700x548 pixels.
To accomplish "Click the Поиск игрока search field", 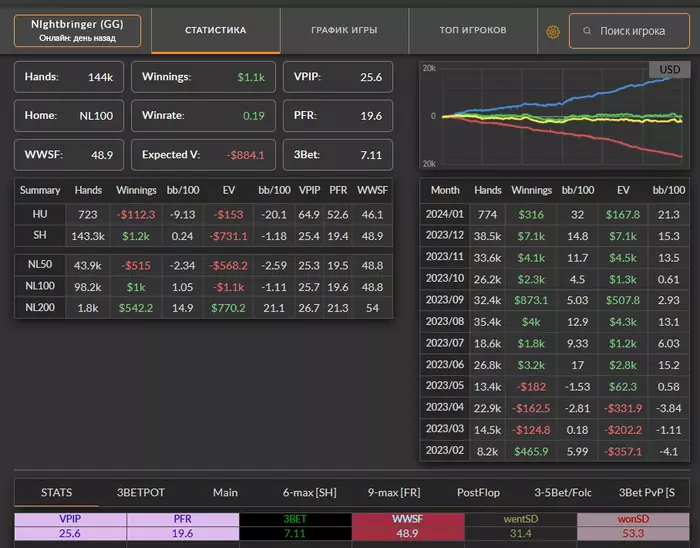I will point(629,31).
